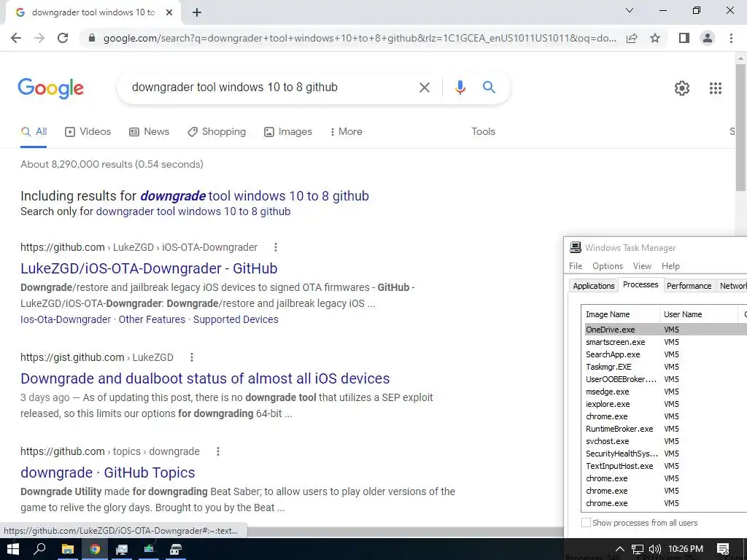747x560 pixels.
Task: Open the Supported Devices sitelink
Action: pyautogui.click(x=236, y=319)
